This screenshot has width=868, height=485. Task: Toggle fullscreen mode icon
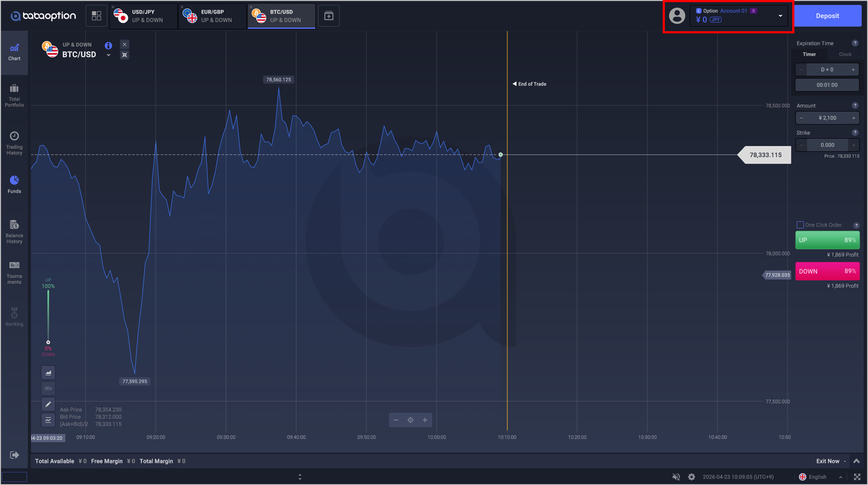coord(857,477)
